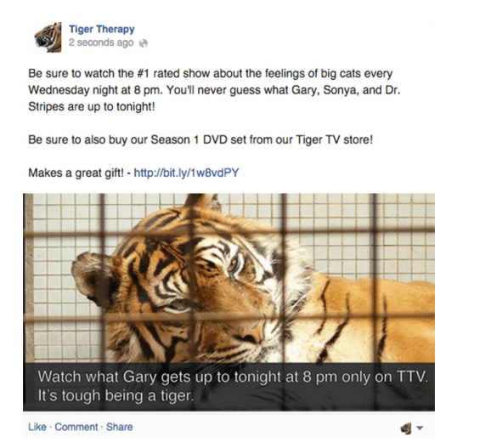Open the caged tiger photo
Image resolution: width=491 pixels, height=448 pixels.
pyautogui.click(x=229, y=278)
